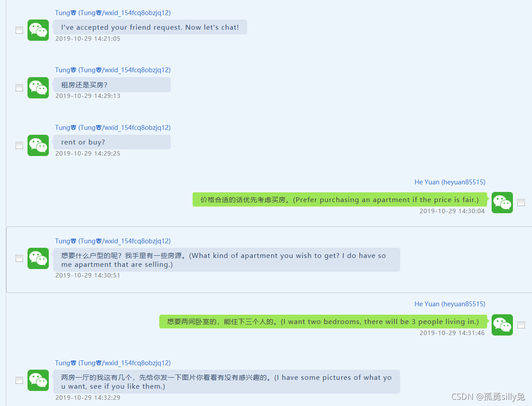
Task: Click the green 'Prefer purchasing an apartment' bubble
Action: (340, 199)
